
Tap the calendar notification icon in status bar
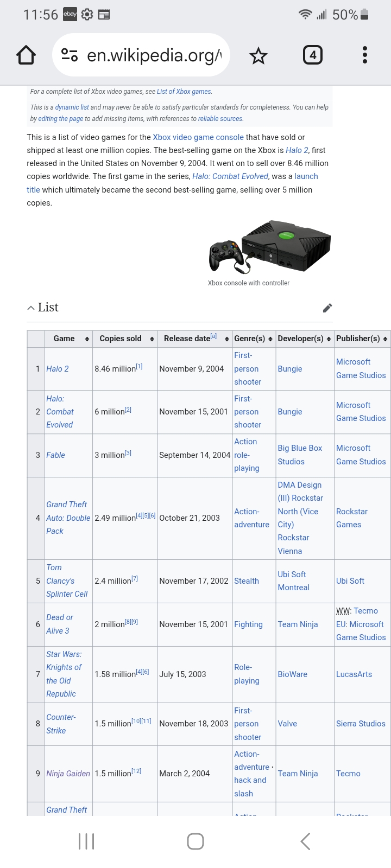click(104, 15)
